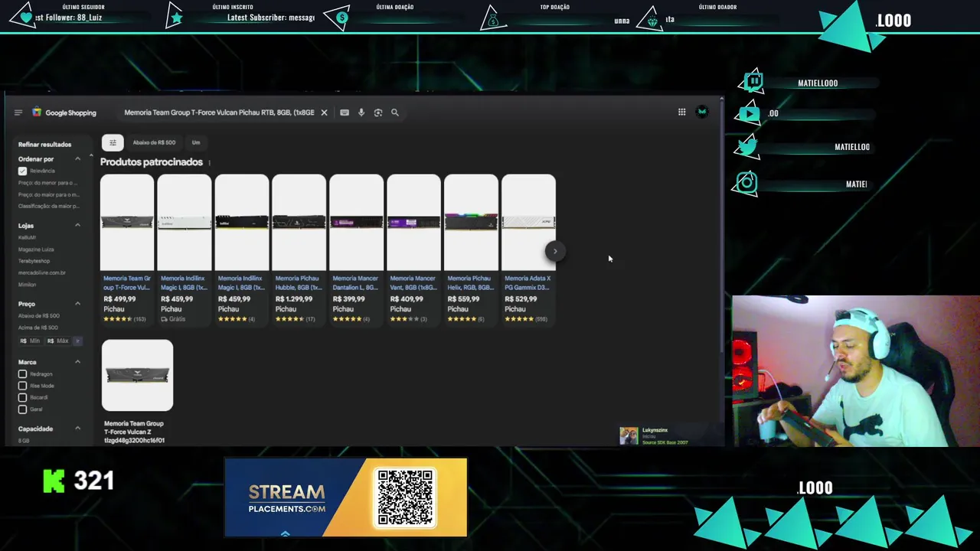Image resolution: width=980 pixels, height=551 pixels.
Task: Clear the search box with the X icon
Action: pos(324,112)
